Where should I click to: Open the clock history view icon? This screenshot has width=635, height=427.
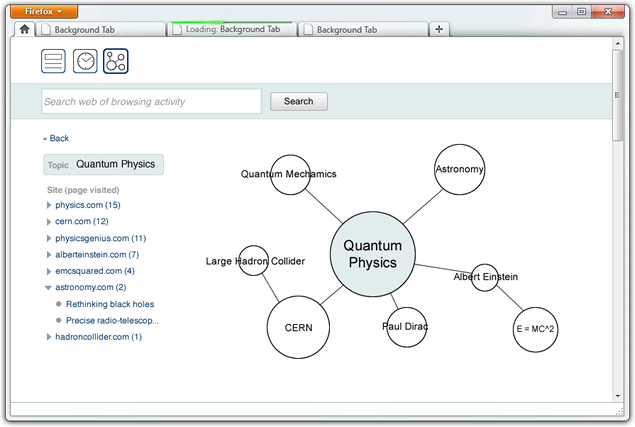point(85,61)
